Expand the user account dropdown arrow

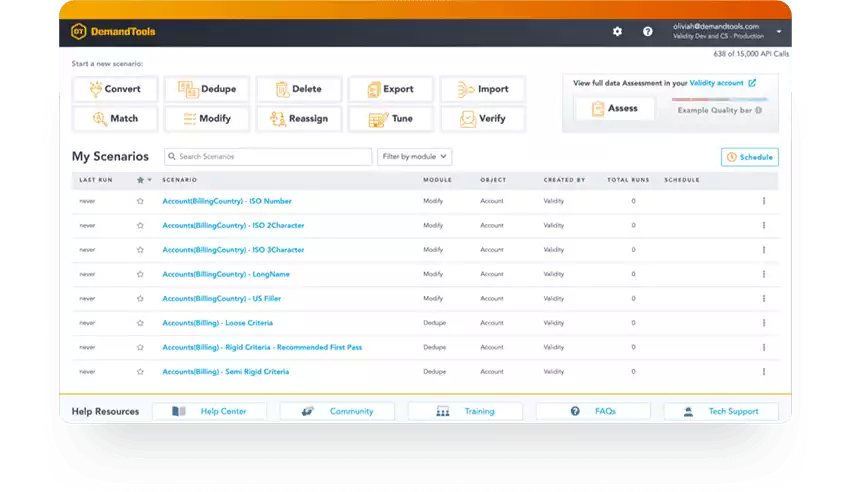pos(779,32)
